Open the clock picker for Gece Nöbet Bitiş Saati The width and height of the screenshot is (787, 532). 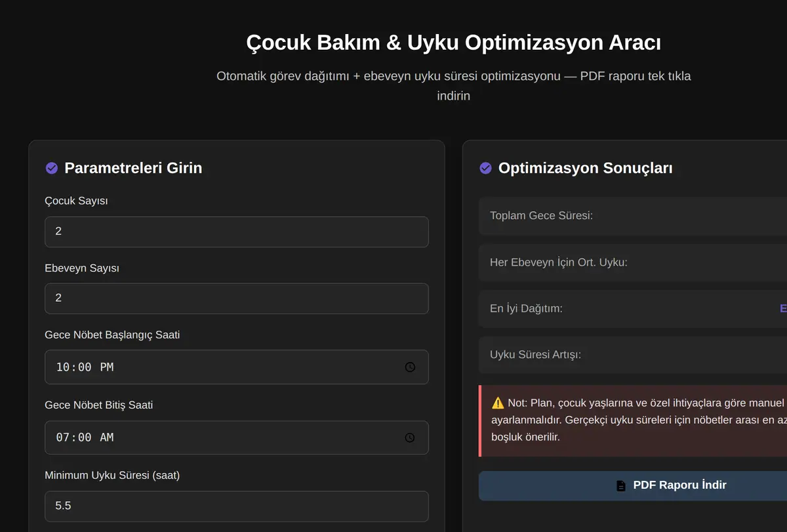tap(410, 438)
